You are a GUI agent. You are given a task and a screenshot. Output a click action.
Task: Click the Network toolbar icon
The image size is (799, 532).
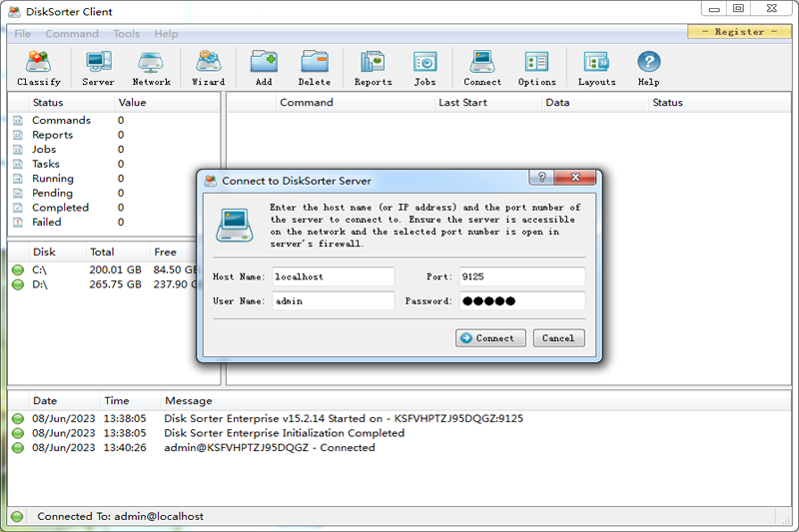pos(151,68)
